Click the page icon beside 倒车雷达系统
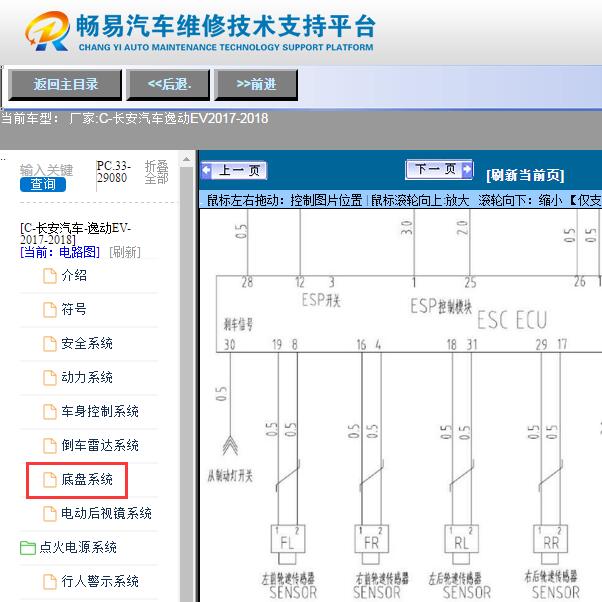The height and width of the screenshot is (602, 602). [50, 445]
